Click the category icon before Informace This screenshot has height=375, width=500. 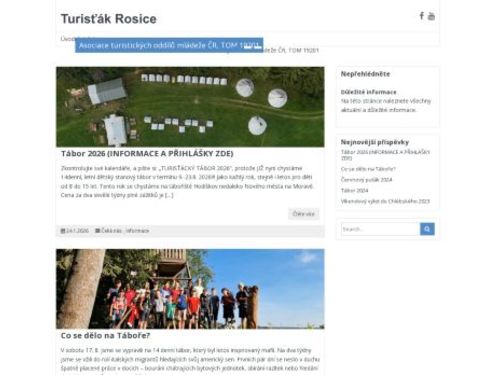pyautogui.click(x=97, y=231)
